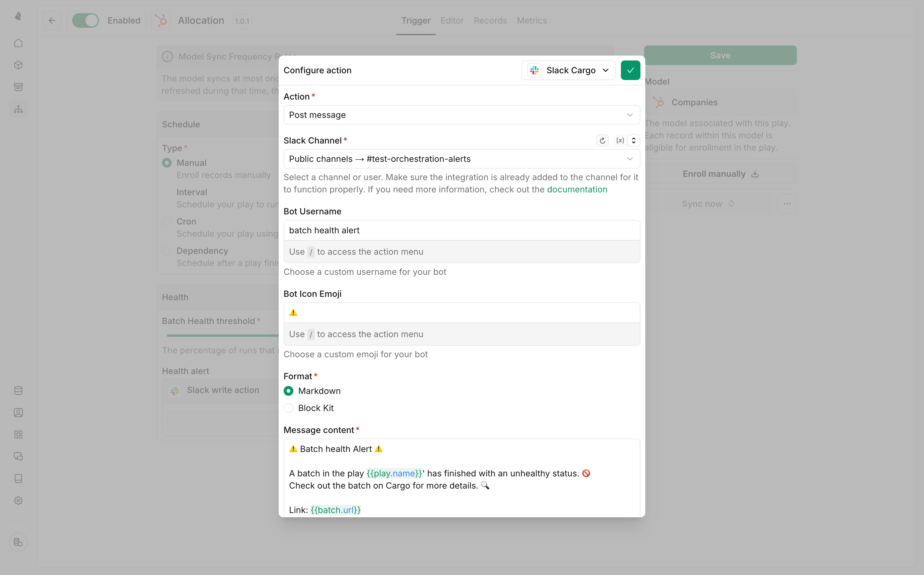
Task: Click the 1.0.1 version badge
Action: 242,21
